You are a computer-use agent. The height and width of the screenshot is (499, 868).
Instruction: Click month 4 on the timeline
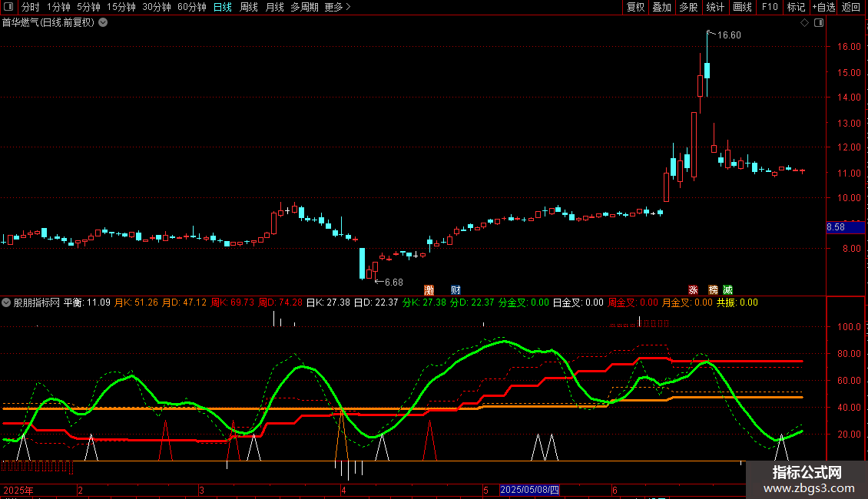click(344, 490)
